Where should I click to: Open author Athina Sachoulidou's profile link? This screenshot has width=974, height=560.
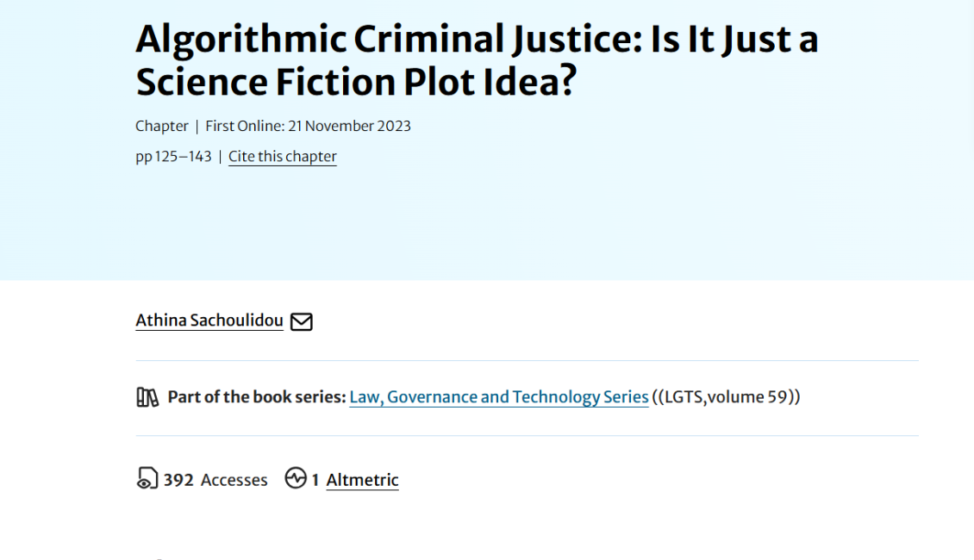(x=209, y=320)
